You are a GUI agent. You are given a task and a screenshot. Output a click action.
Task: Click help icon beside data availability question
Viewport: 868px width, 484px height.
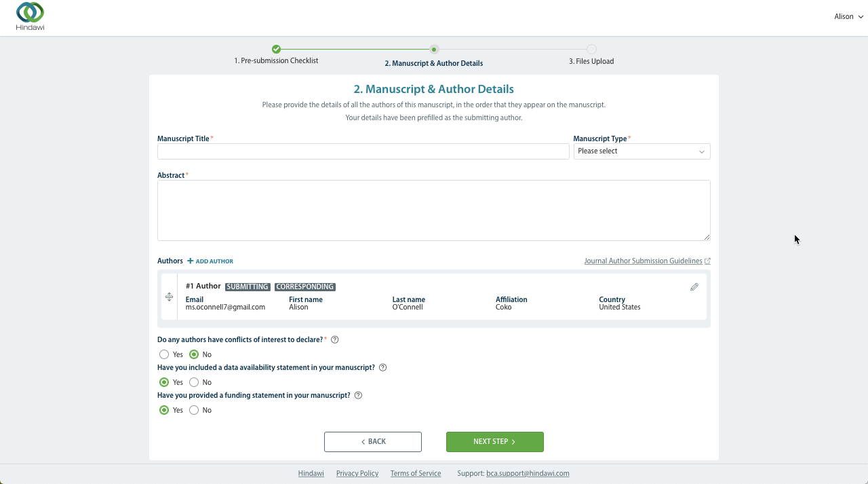coord(382,367)
